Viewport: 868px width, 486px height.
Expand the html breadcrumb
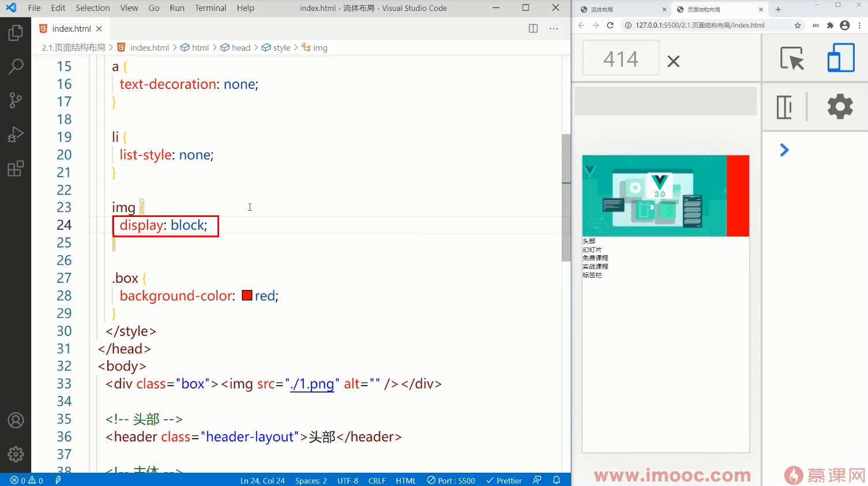(195, 48)
